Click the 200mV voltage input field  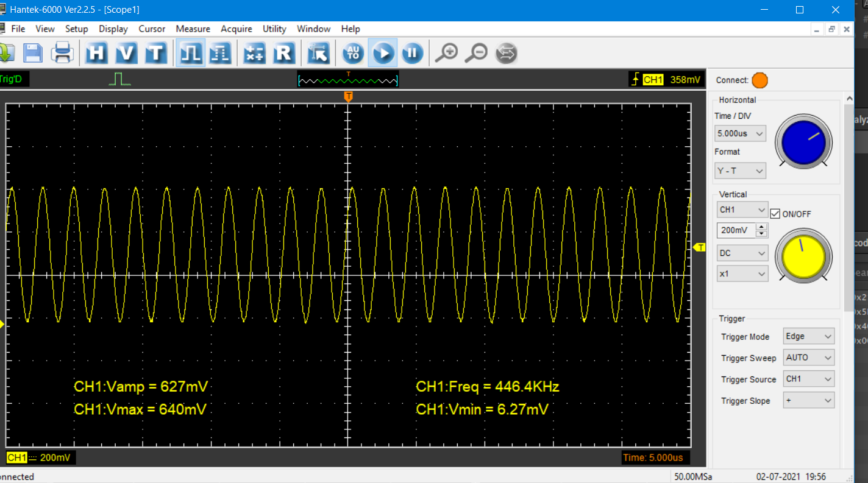click(736, 231)
